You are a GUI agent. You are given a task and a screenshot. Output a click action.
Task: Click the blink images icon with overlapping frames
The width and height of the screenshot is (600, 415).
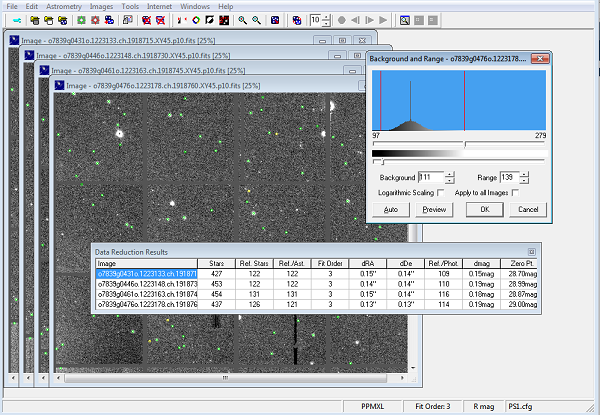[x=127, y=21]
